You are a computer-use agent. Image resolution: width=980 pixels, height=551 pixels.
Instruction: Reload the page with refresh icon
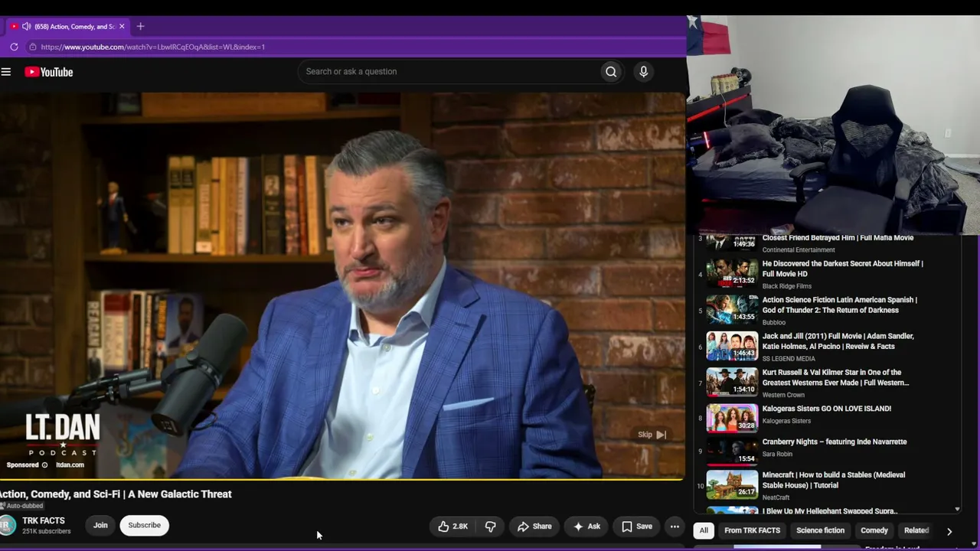click(x=14, y=47)
